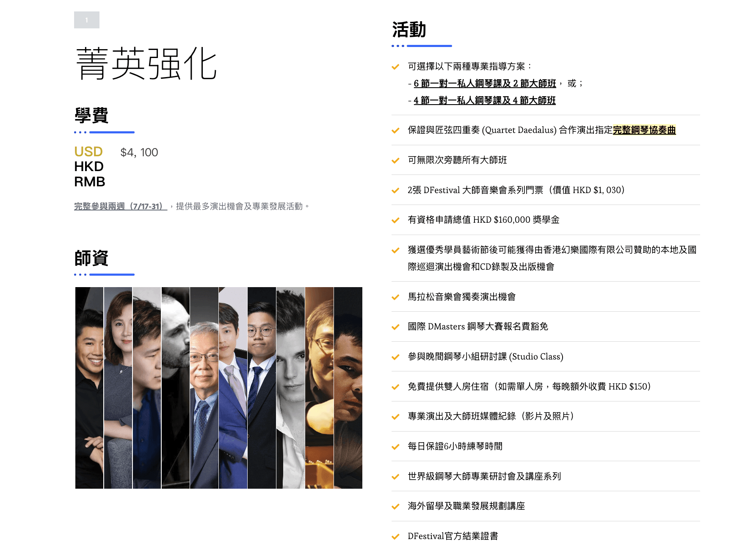The width and height of the screenshot is (756, 559).
Task: Click the checkmark beside 國際 DMasters 鋼琴大賽報名費豁免
Action: [395, 327]
